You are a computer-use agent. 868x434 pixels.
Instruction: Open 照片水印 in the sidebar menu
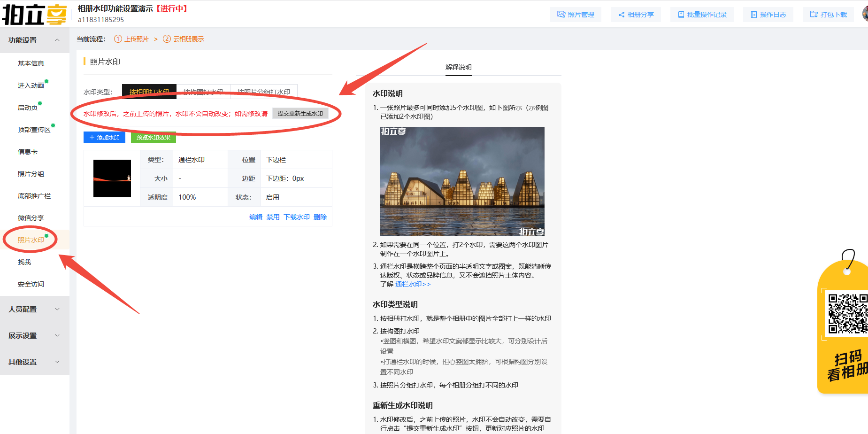(30, 240)
